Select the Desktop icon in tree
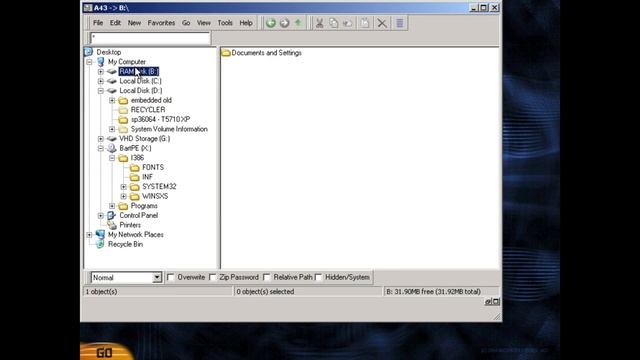Image resolution: width=640 pixels, height=360 pixels. tap(89, 52)
